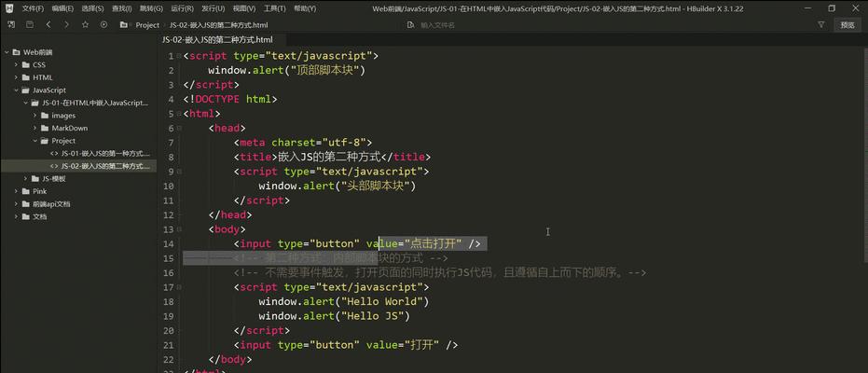Screen dimensions: 868x373
Task: Click the "Hello World" string on line 18
Action: (x=382, y=301)
